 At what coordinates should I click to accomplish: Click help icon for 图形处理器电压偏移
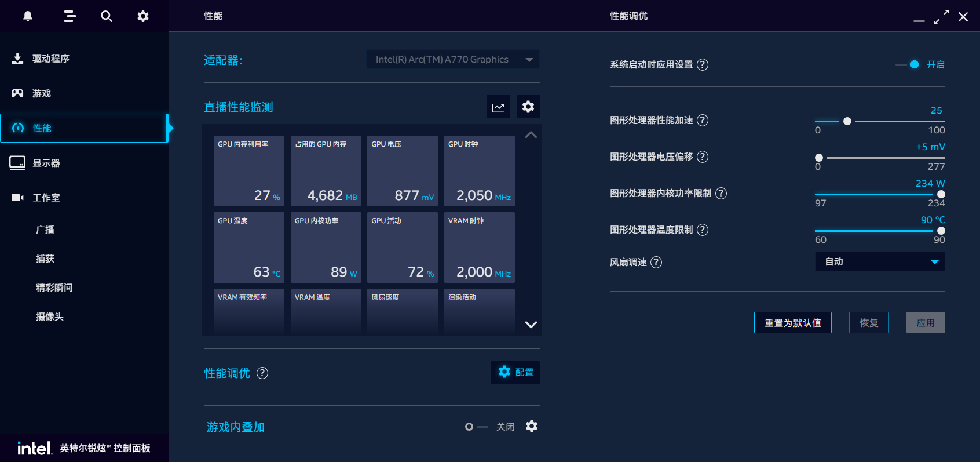(x=703, y=157)
